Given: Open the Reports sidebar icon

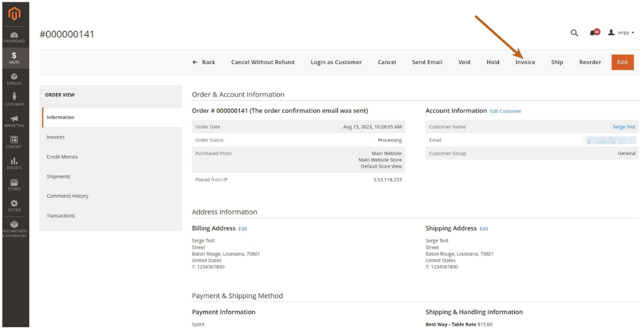Looking at the screenshot, I should click(15, 163).
